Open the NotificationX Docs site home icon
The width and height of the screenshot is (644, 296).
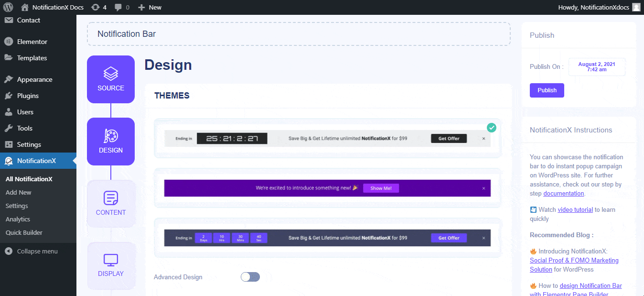click(x=25, y=7)
